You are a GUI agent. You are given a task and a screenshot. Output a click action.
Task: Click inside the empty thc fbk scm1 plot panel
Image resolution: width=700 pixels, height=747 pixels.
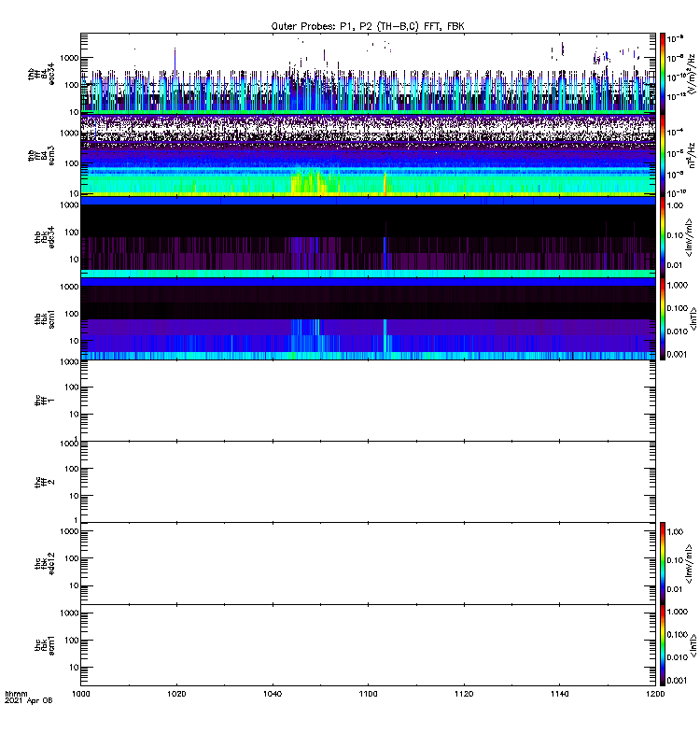tap(368, 645)
